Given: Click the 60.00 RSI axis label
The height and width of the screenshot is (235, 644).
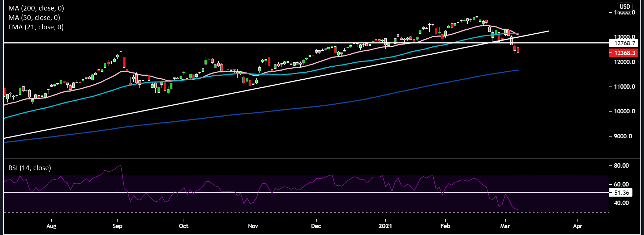Looking at the screenshot, I should coord(622,184).
